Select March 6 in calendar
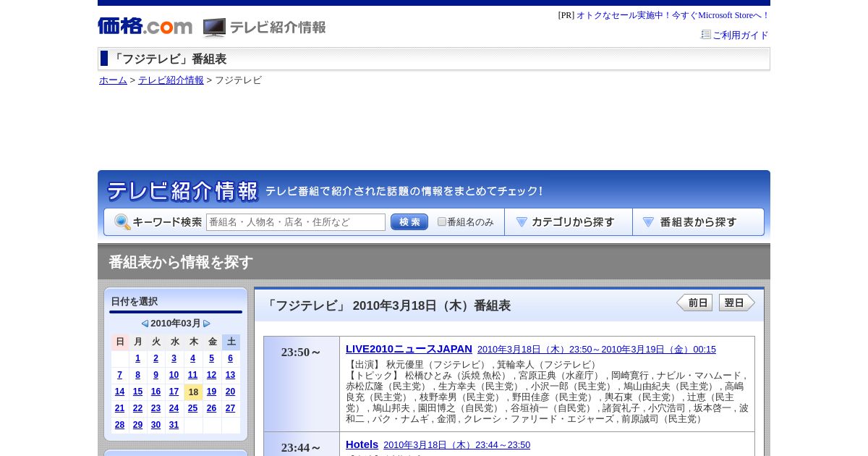 [x=230, y=358]
